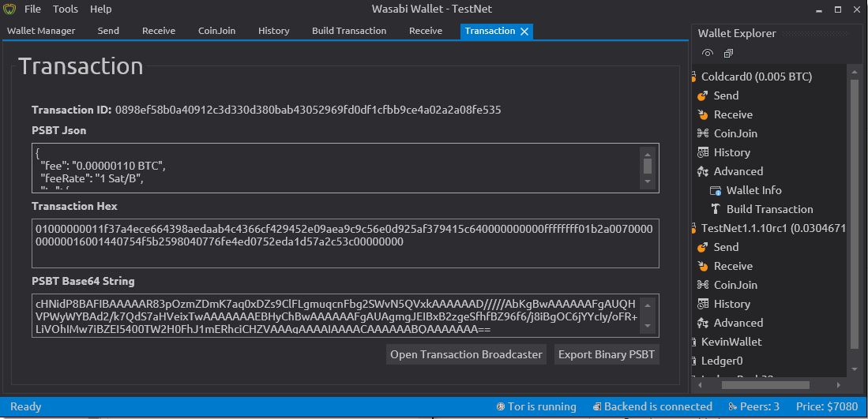This screenshot has height=419, width=868.
Task: Switch to the CoinJoin tab
Action: click(217, 31)
